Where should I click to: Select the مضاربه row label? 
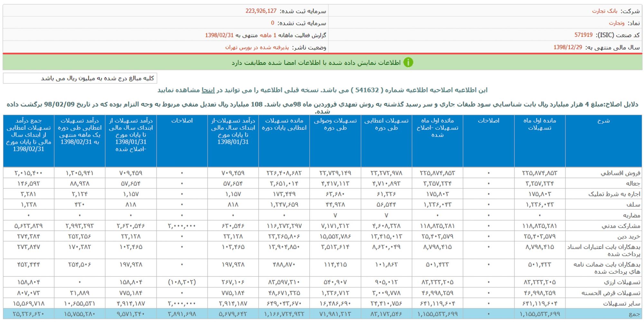[x=631, y=215]
